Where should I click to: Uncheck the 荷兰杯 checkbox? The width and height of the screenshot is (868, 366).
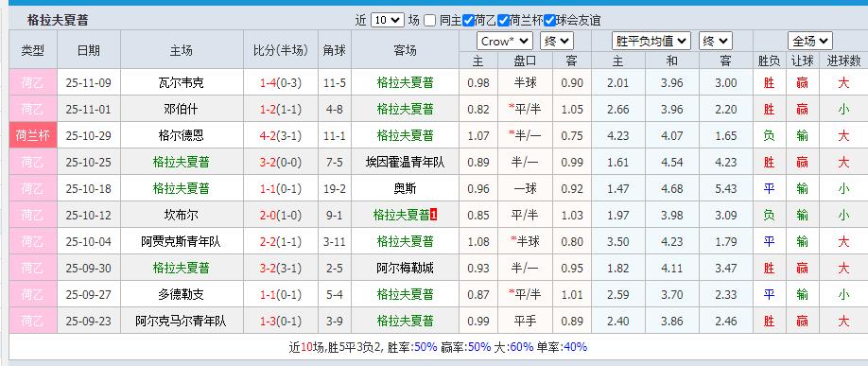(x=503, y=21)
